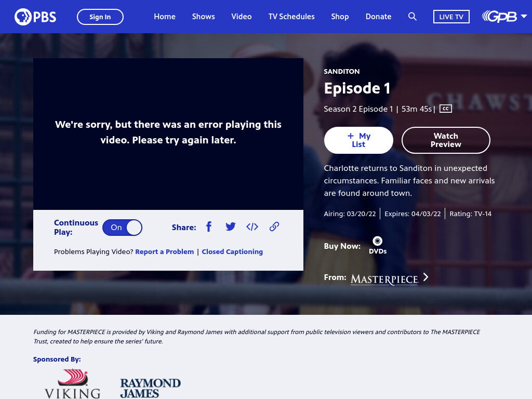This screenshot has height=399, width=532.
Task: Open the Masterpiece chevron arrow
Action: [x=426, y=277]
